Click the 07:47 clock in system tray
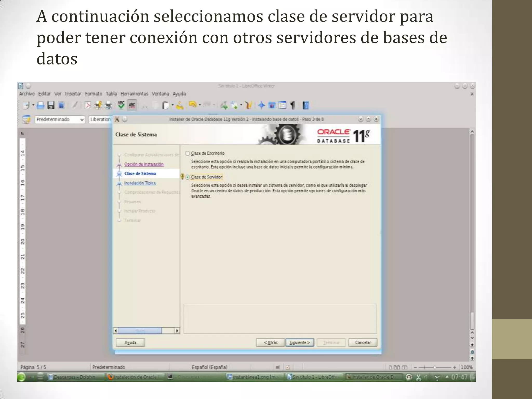This screenshot has width=532, height=399. coord(459,377)
